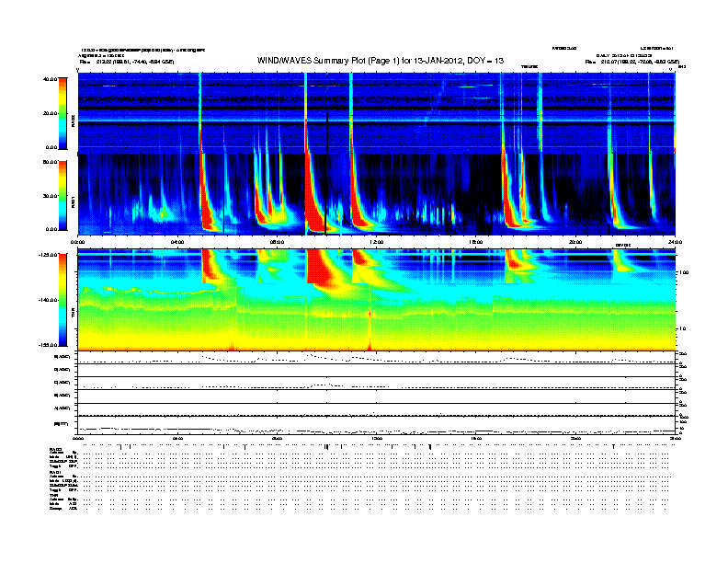
Task: Click the 16:00 tick under RAD1 panel
Action: tap(476, 242)
